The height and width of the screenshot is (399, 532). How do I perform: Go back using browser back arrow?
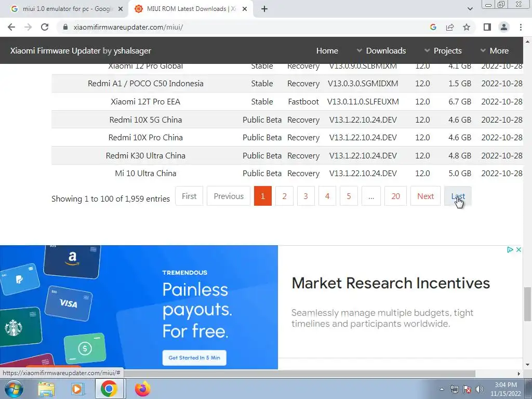pos(11,27)
